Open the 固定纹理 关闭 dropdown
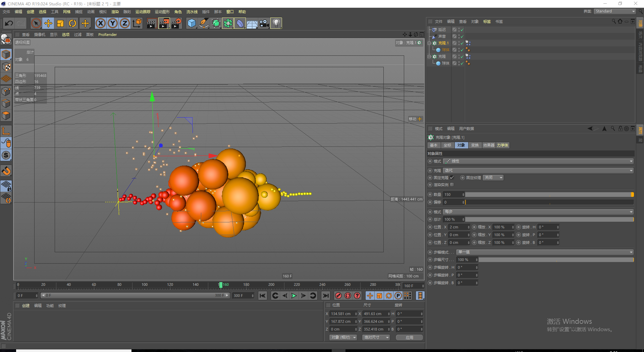644x352 pixels. point(493,178)
